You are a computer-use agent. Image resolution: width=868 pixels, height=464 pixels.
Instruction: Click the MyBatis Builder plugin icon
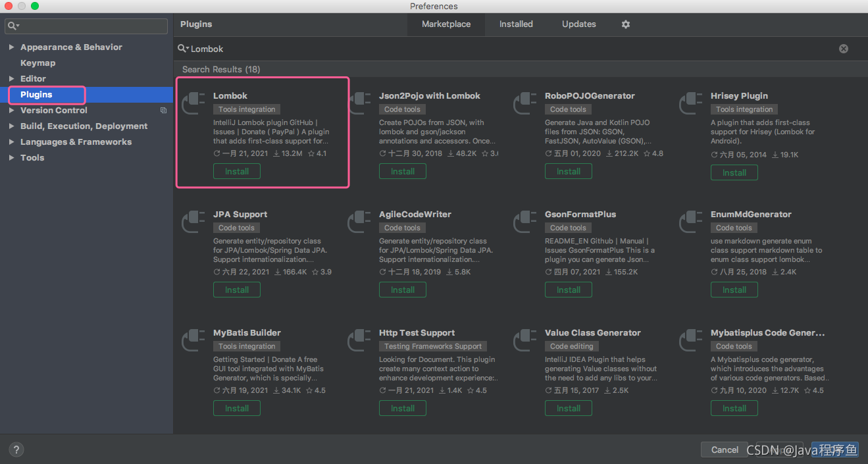[x=193, y=341]
